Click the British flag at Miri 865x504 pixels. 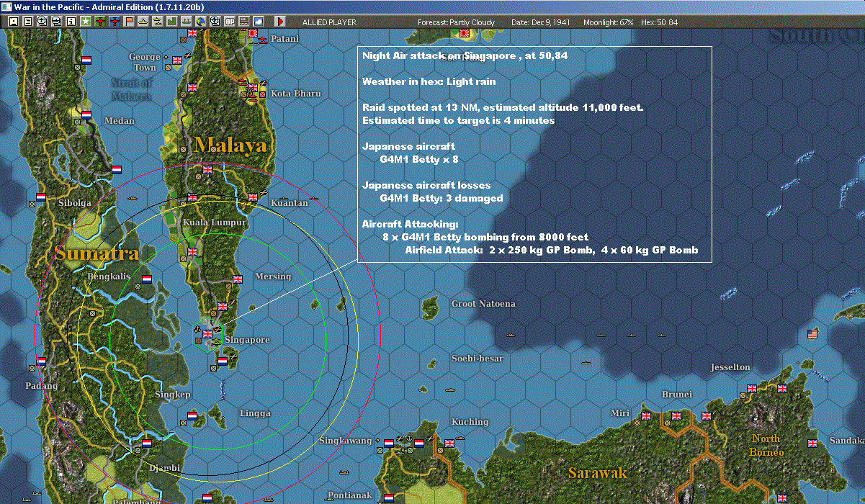point(646,416)
